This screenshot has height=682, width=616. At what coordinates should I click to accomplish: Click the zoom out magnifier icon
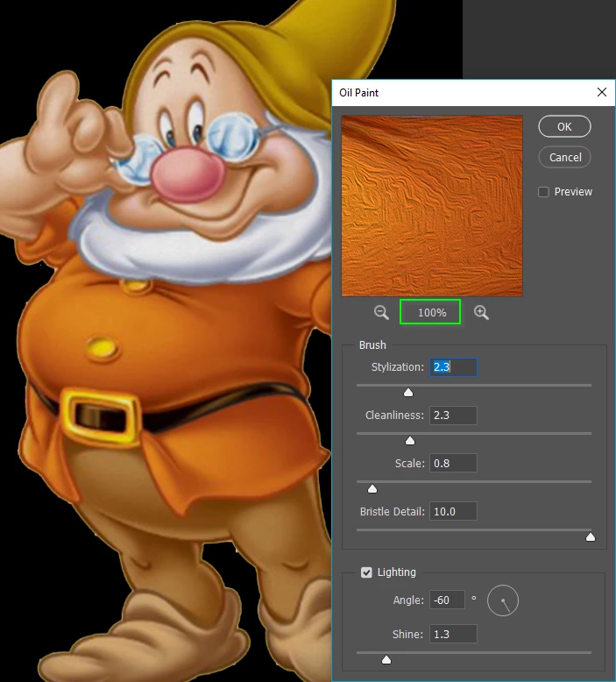coord(381,313)
